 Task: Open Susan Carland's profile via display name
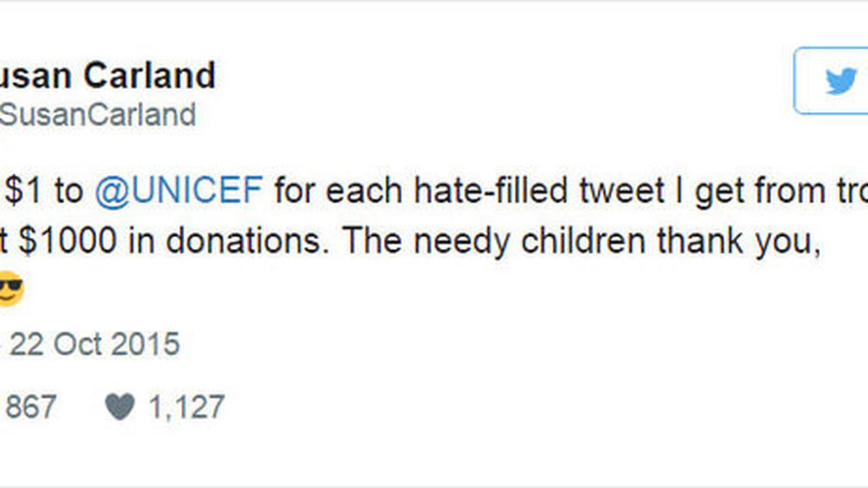tap(108, 75)
